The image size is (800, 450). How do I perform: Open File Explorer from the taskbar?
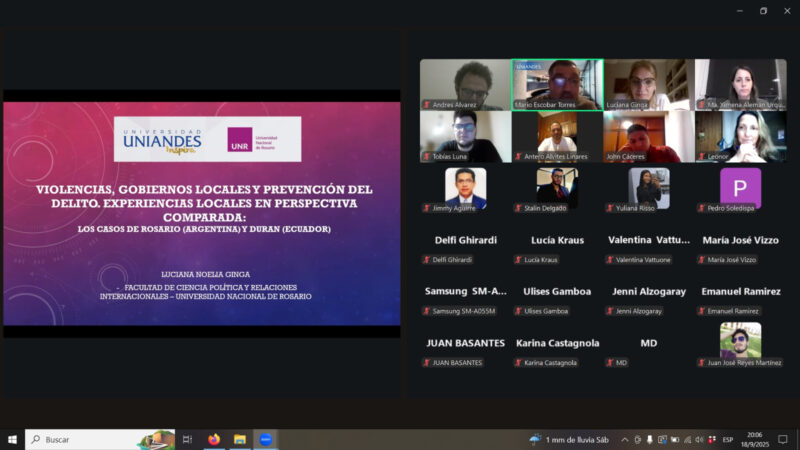click(x=240, y=439)
